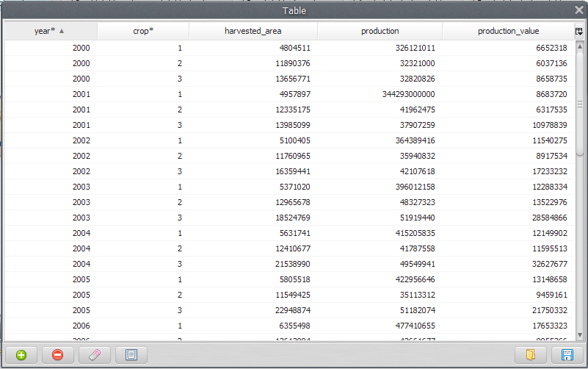Viewport: 588px width, 369px height.
Task: Click the scrollbar up arrow
Action: [579, 46]
